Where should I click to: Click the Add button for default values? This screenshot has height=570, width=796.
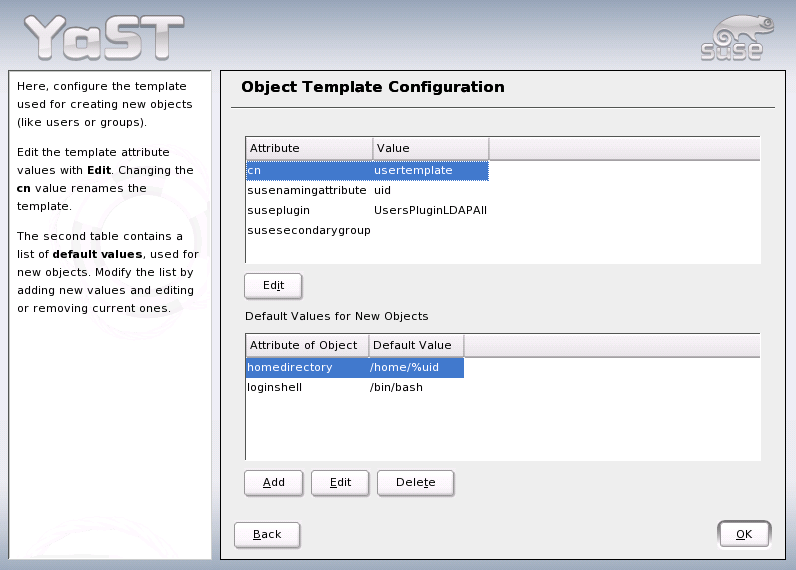pyautogui.click(x=273, y=483)
